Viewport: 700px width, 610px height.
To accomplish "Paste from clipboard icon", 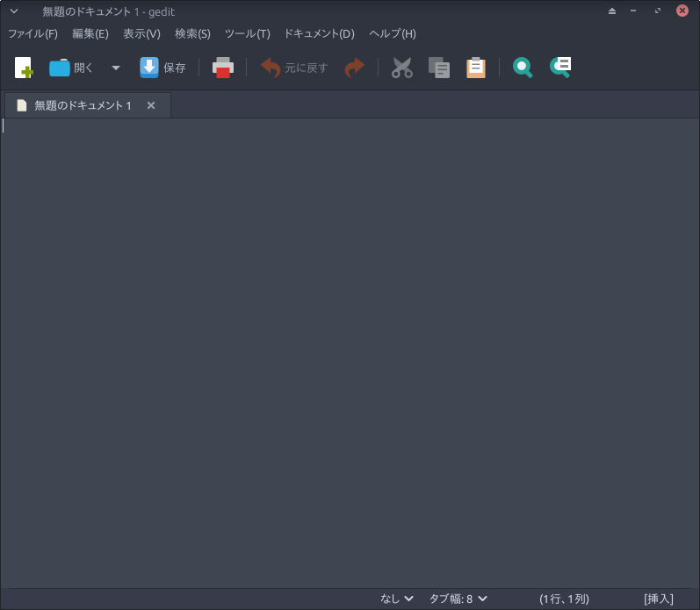I will click(x=476, y=68).
